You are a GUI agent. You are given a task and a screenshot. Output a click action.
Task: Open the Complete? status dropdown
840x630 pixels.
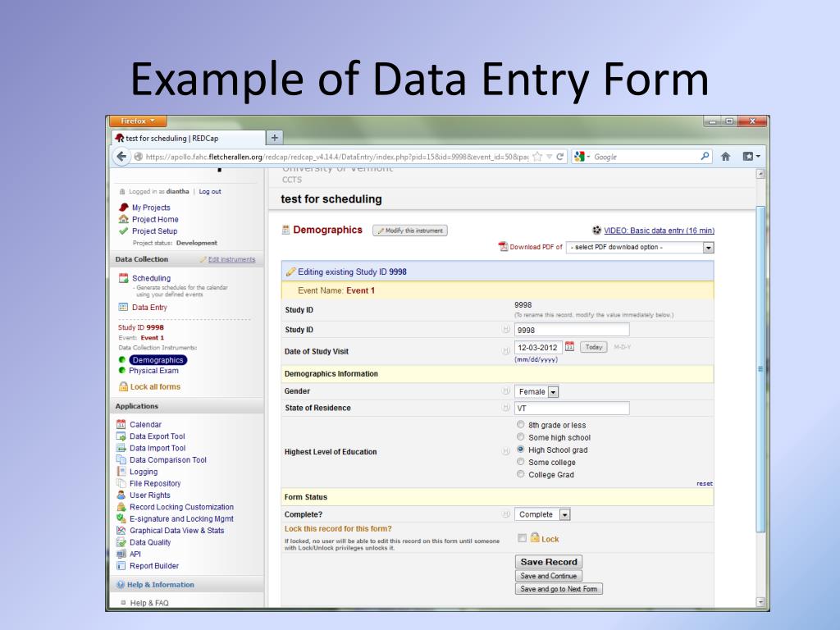(543, 514)
